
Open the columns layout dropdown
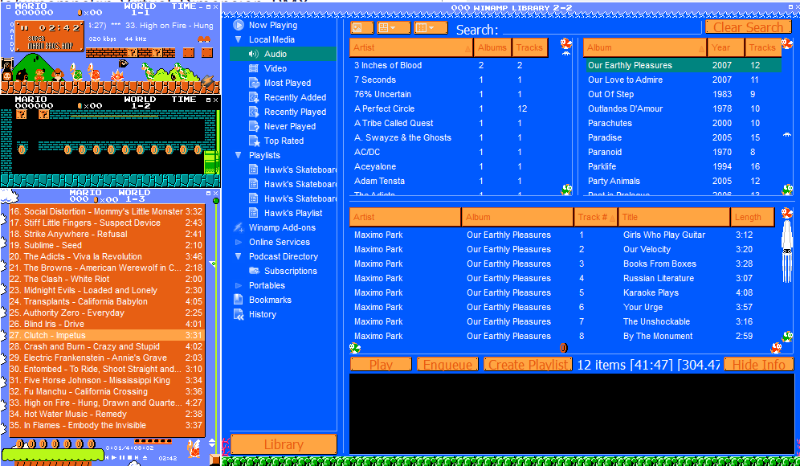(x=431, y=28)
